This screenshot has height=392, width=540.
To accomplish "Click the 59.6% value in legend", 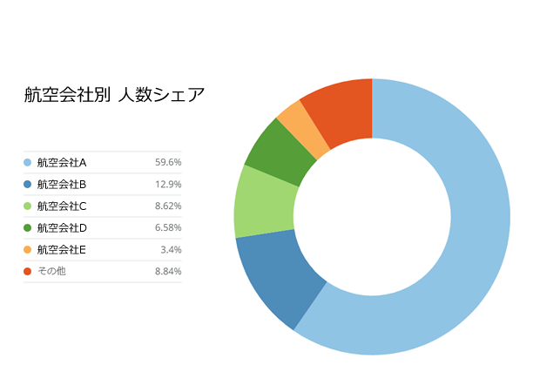I will pyautogui.click(x=168, y=163).
